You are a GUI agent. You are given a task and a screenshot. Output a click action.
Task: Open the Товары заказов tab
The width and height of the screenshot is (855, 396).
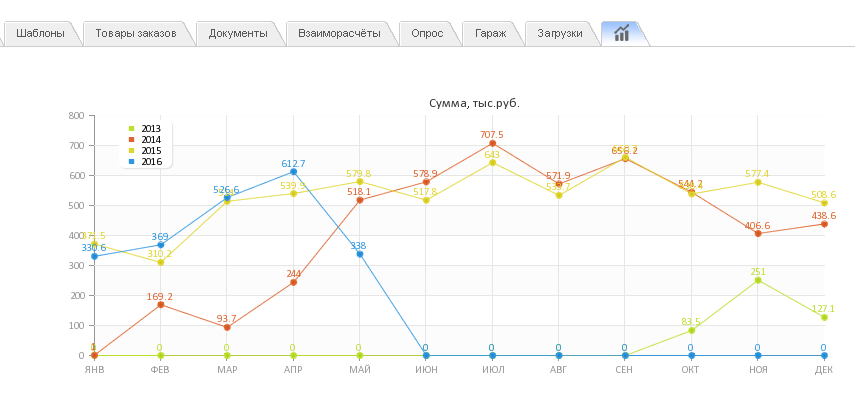(x=136, y=33)
